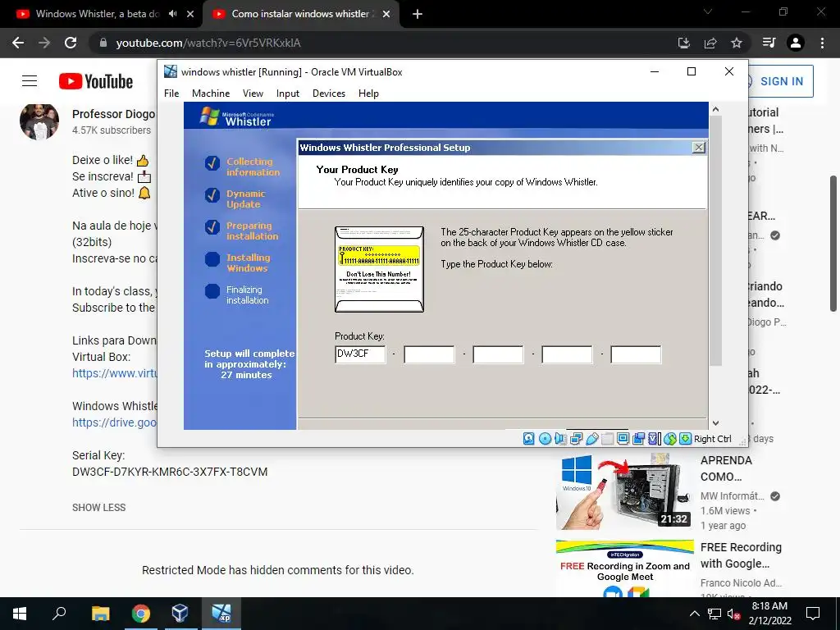The width and height of the screenshot is (840, 630).
Task: Open the Windows Start menu
Action: [x=20, y=614]
